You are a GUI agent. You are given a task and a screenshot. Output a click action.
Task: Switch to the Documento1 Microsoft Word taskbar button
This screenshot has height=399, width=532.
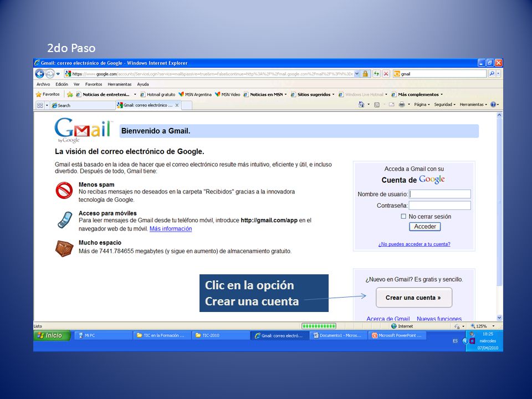(338, 335)
